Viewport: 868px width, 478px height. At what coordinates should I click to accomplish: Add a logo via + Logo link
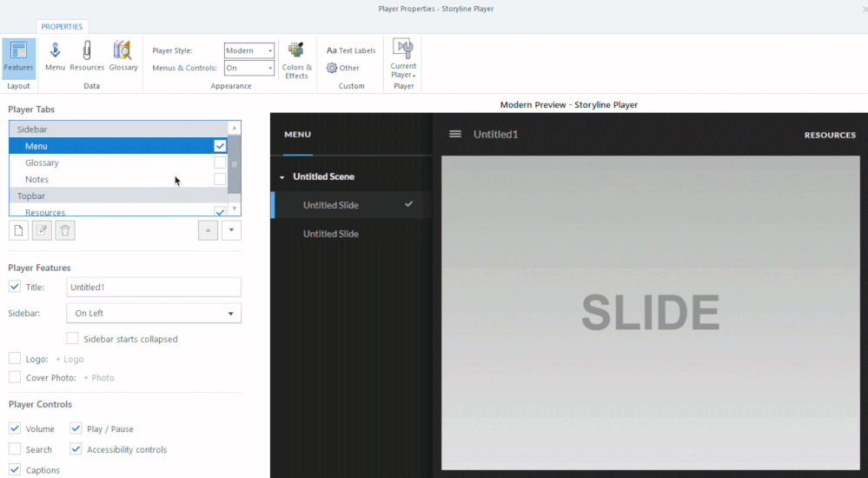pos(70,359)
